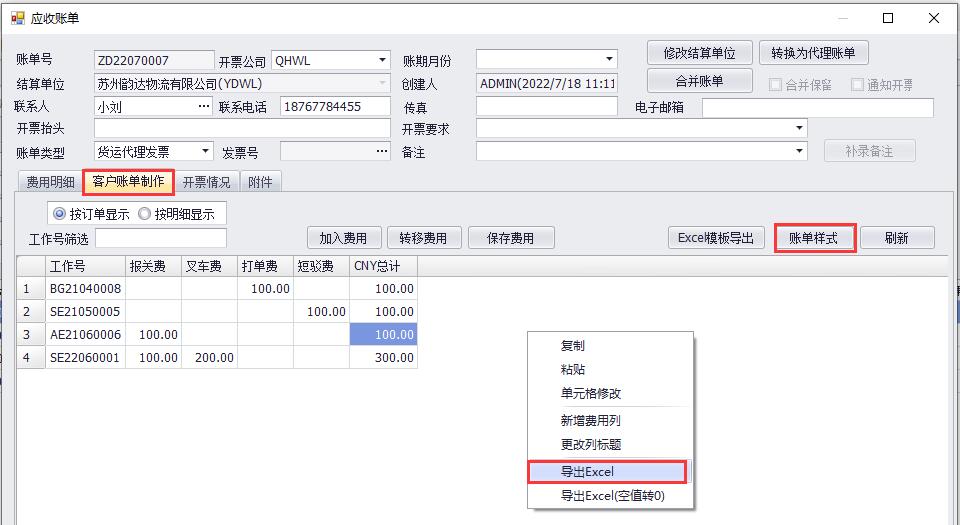Expand the 备注 dropdown
960x525 pixels.
coord(799,151)
